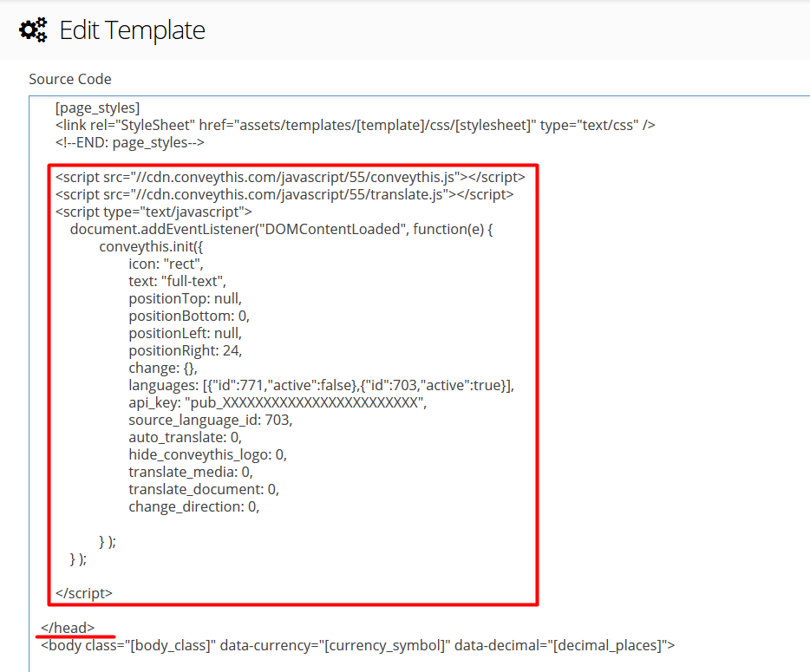Click the closing </head> tag line
The height and width of the screenshot is (672, 810).
pyautogui.click(x=68, y=628)
